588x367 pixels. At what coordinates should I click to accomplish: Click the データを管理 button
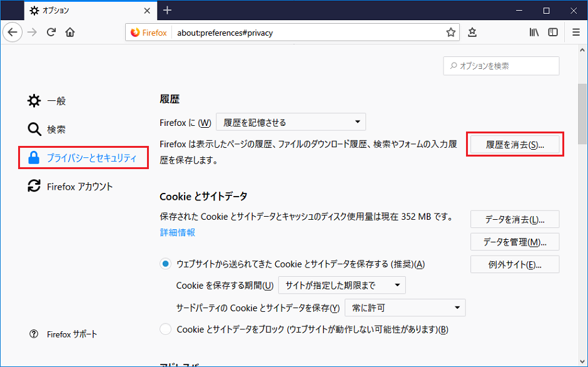pos(515,242)
